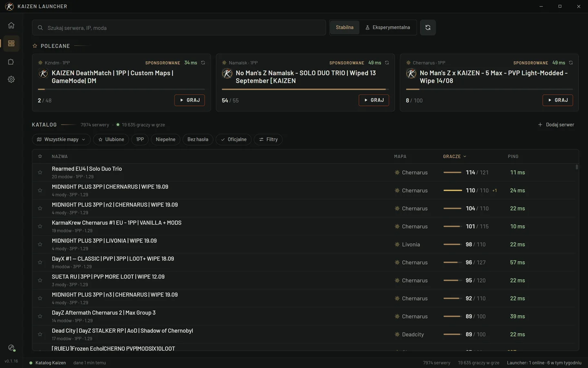Favorite SUETA RU server with star
588x368 pixels.
pos(40,280)
